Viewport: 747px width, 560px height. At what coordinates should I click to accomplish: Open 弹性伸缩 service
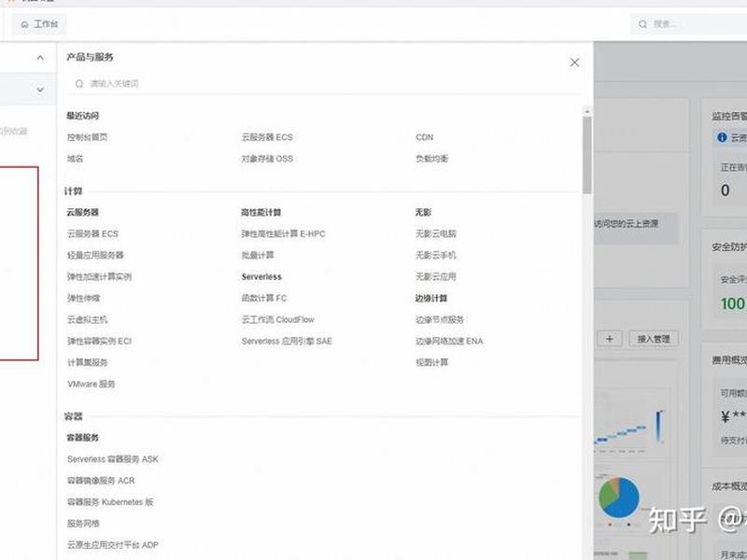pyautogui.click(x=83, y=298)
